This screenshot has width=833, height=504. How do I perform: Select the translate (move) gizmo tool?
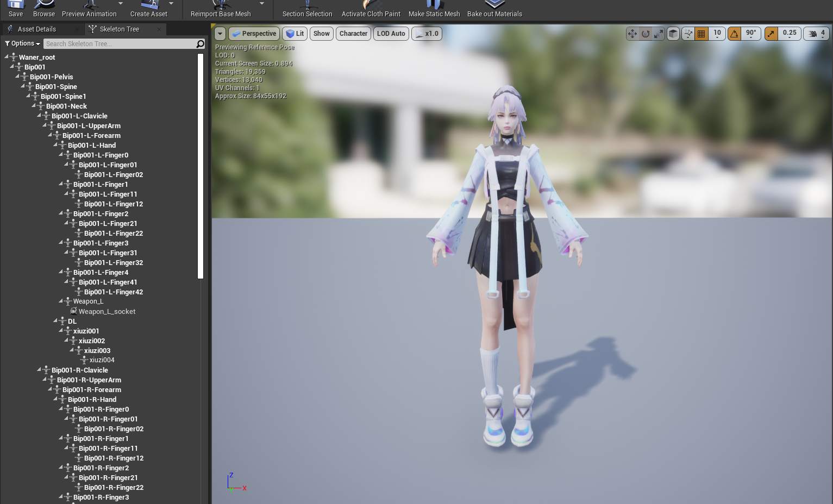click(x=632, y=34)
